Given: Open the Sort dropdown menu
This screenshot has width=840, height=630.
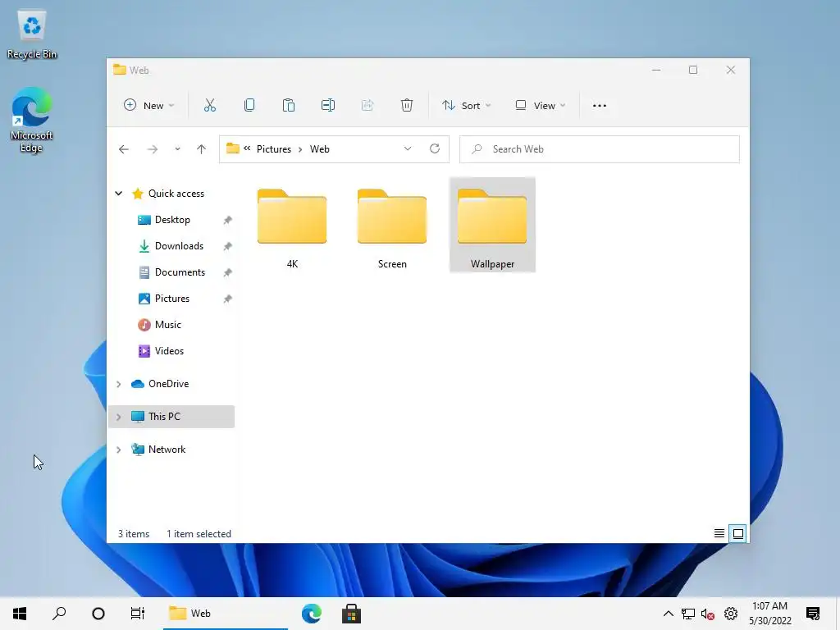Looking at the screenshot, I should click(466, 106).
